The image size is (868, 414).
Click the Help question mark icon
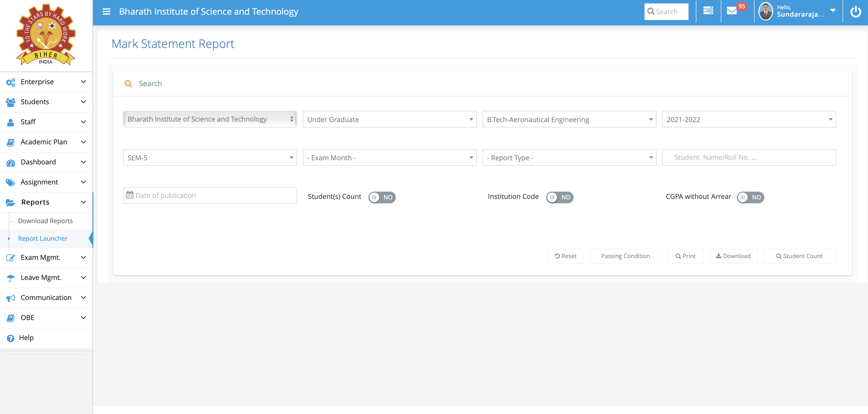[11, 338]
